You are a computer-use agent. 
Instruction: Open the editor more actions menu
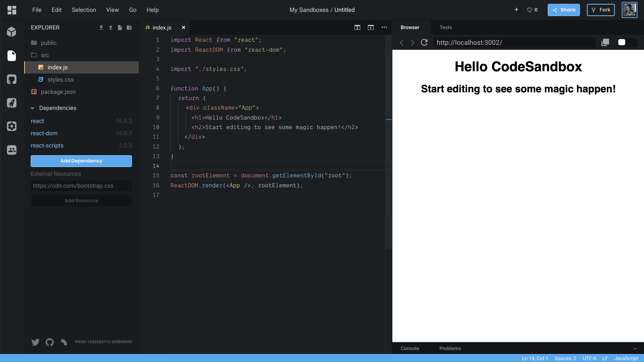point(385,27)
